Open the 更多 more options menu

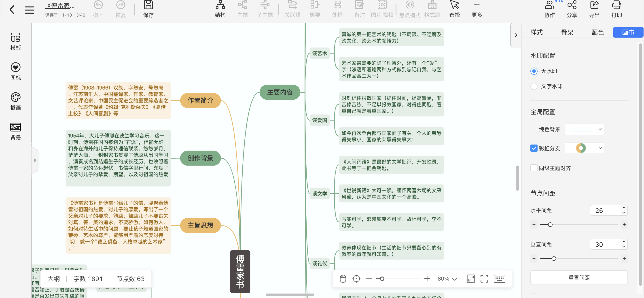[477, 9]
